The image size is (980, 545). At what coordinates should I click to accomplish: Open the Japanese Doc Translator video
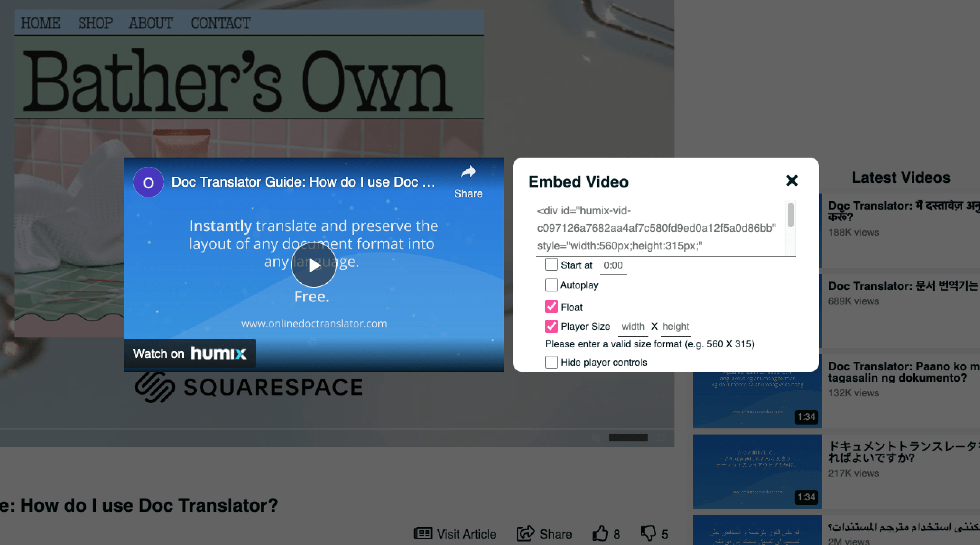tap(904, 452)
